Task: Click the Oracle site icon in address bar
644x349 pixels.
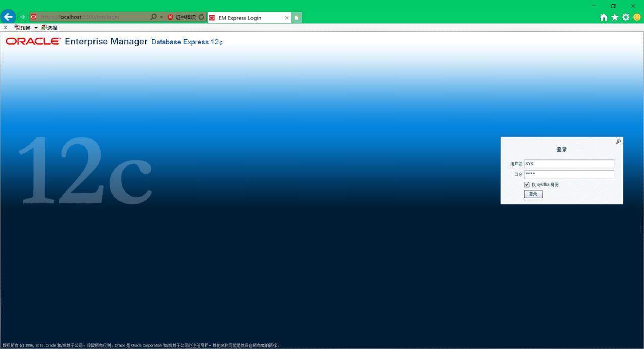Action: pyautogui.click(x=34, y=17)
